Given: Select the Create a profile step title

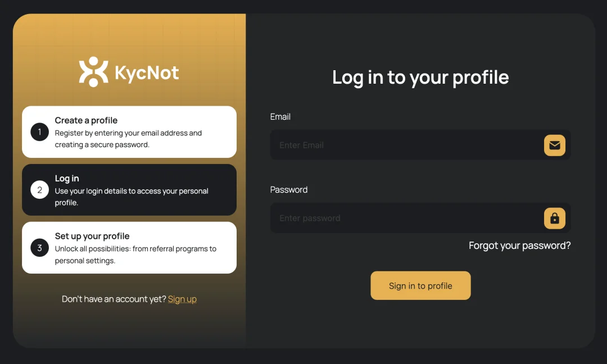Looking at the screenshot, I should point(86,120).
